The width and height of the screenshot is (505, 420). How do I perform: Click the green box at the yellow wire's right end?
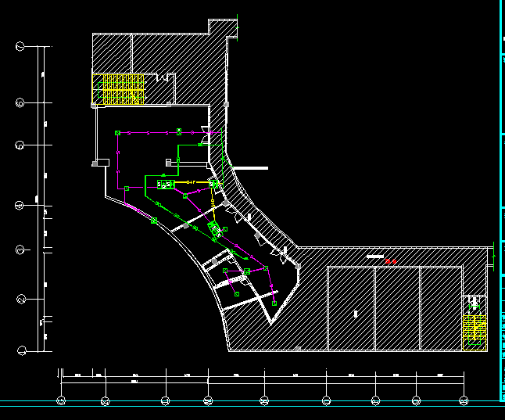(x=213, y=183)
